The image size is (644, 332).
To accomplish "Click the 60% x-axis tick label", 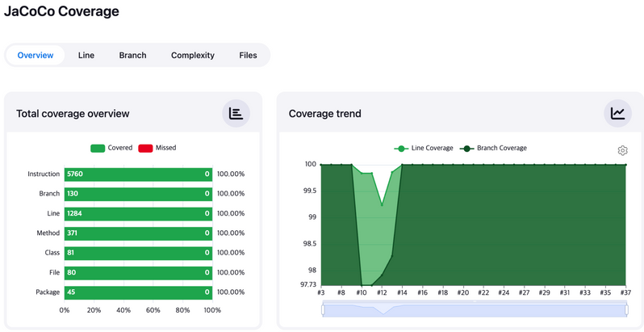I will 153,310.
